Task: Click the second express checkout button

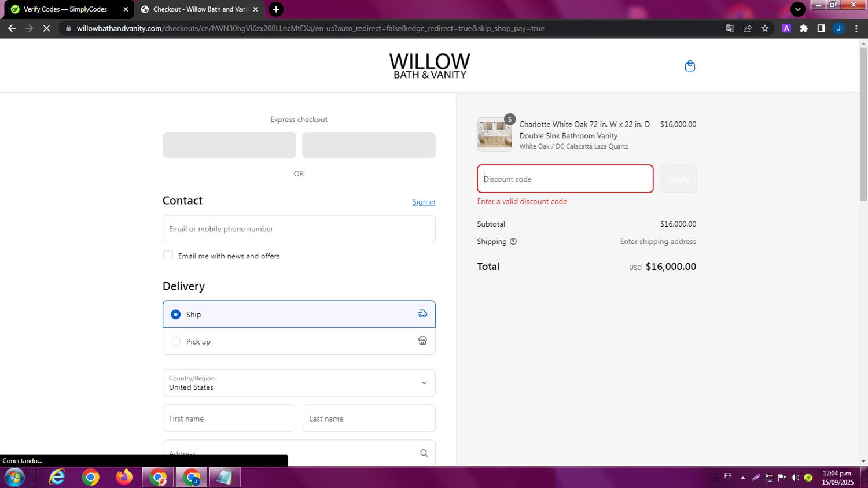Action: [369, 145]
